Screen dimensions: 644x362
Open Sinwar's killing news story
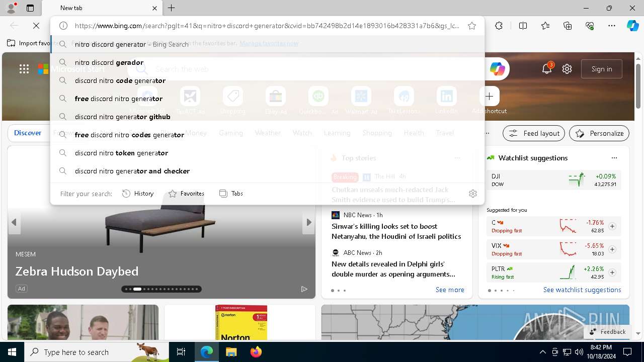pos(396,231)
